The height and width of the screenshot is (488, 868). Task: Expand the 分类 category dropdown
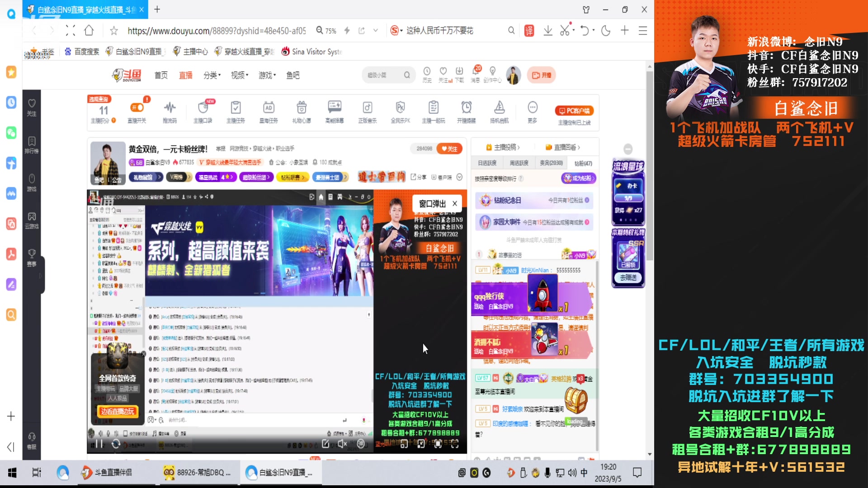[211, 75]
